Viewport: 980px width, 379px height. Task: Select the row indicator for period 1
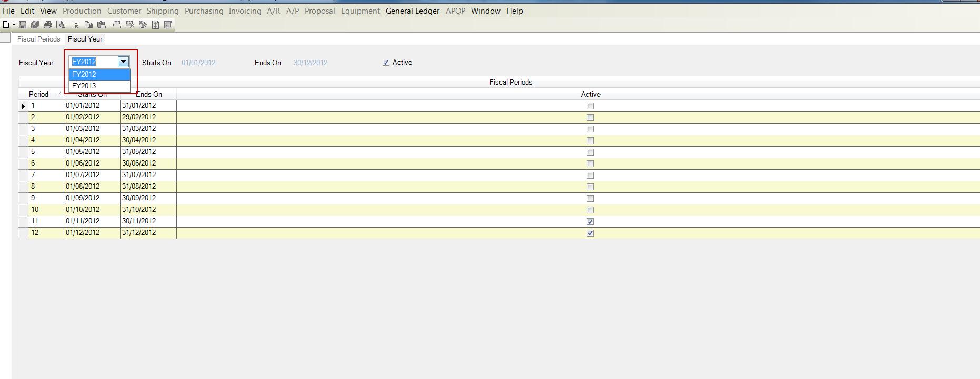pyautogui.click(x=23, y=106)
